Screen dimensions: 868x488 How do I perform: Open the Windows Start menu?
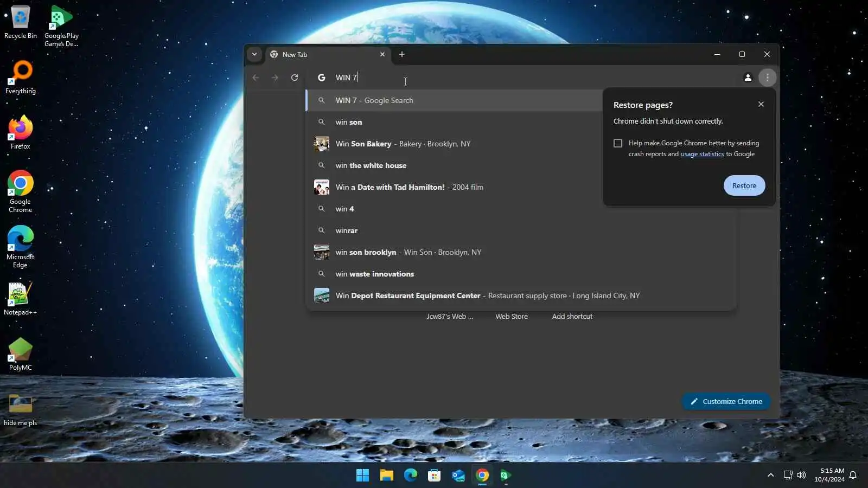pyautogui.click(x=362, y=476)
